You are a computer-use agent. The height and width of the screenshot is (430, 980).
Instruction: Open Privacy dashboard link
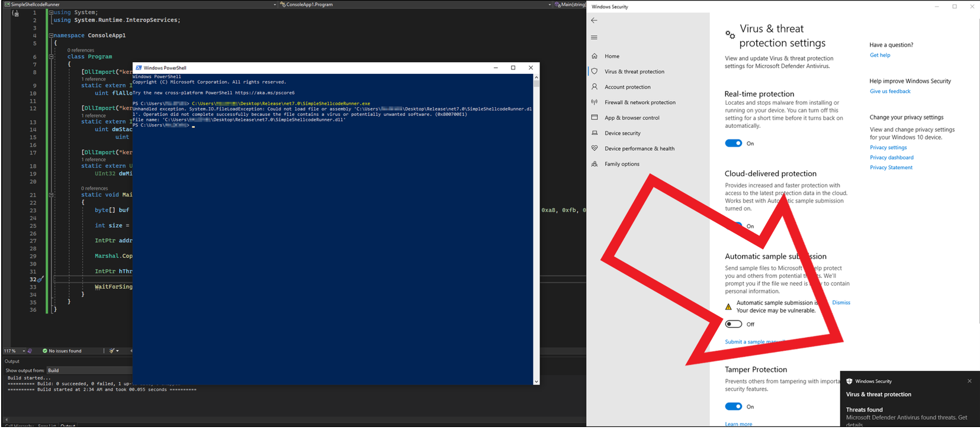(891, 157)
